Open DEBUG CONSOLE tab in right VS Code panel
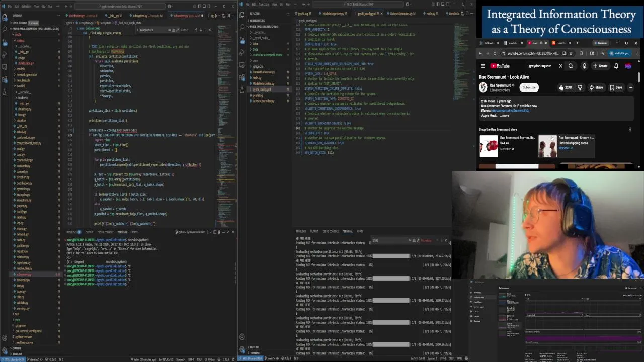This screenshot has width=644, height=362. pyautogui.click(x=331, y=231)
